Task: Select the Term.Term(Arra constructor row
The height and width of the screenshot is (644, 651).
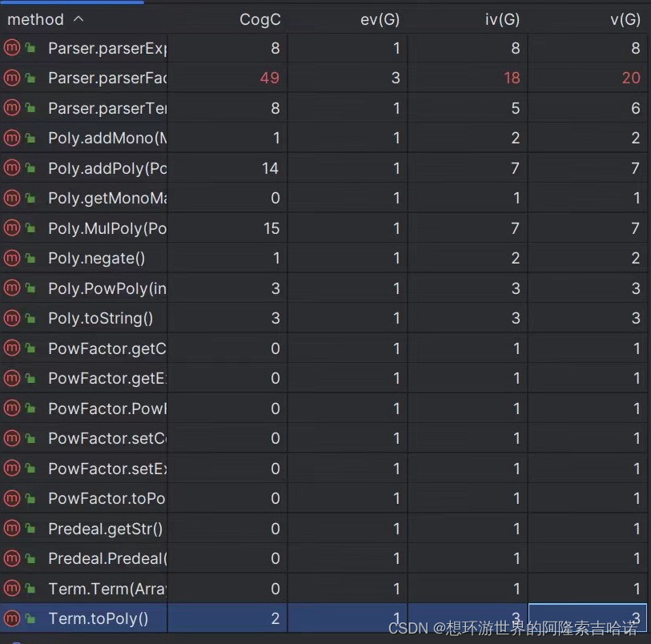Action: point(323,589)
